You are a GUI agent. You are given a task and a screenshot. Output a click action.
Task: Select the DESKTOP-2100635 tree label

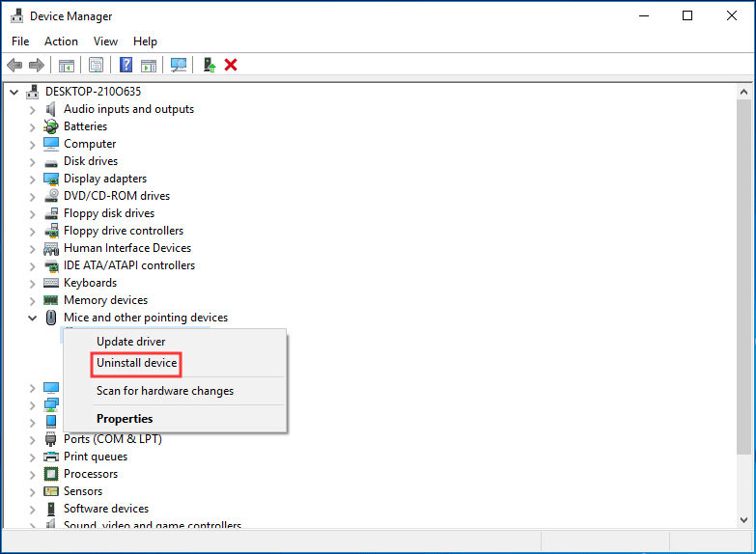tap(93, 92)
